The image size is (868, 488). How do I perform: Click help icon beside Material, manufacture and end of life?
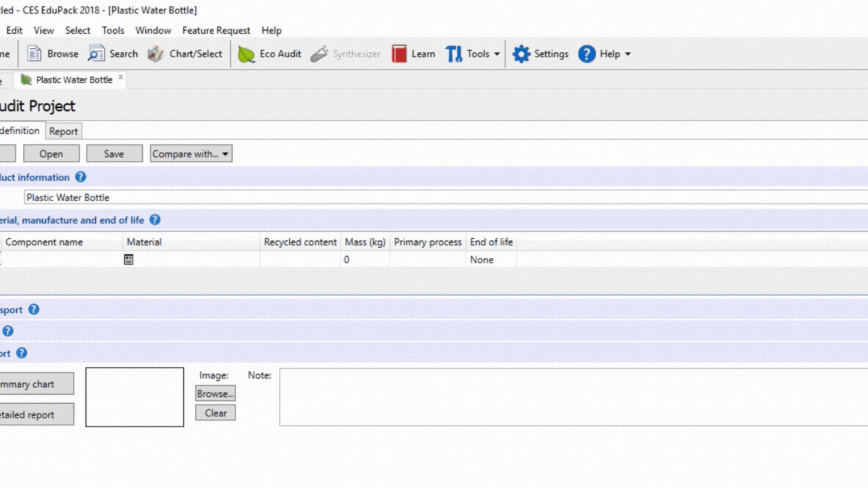[155, 220]
